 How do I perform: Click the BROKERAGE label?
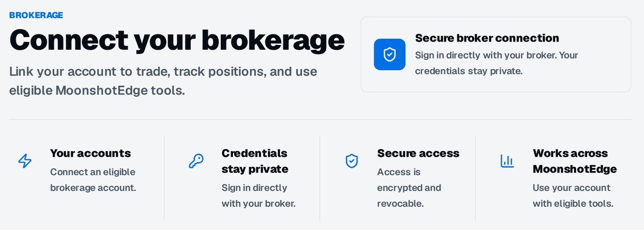tap(36, 15)
